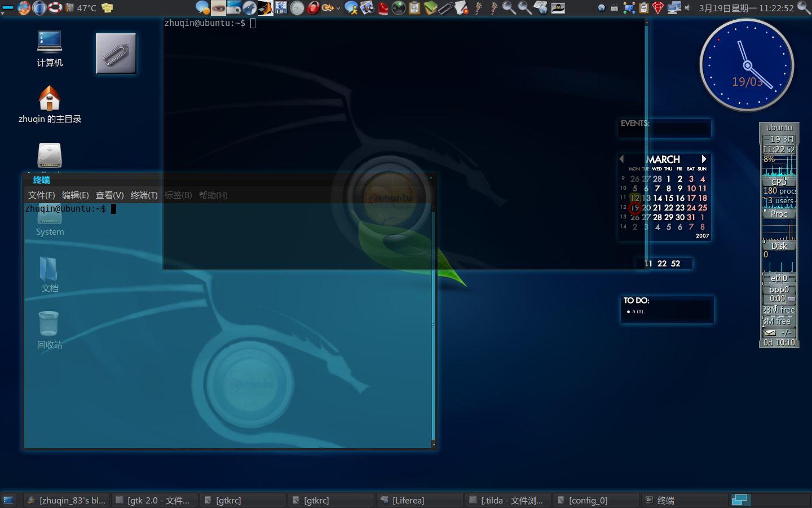Click the eth0 network monitor

click(x=779, y=278)
